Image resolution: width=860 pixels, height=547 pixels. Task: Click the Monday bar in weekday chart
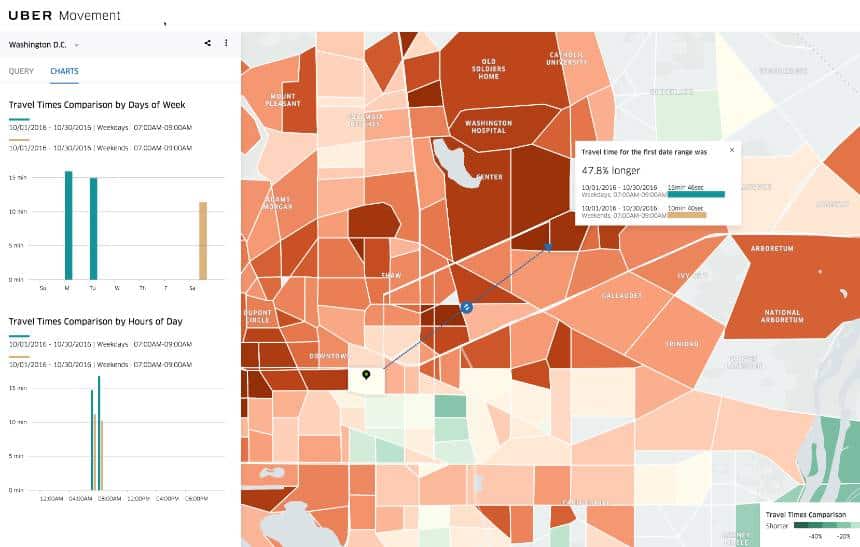[69, 225]
